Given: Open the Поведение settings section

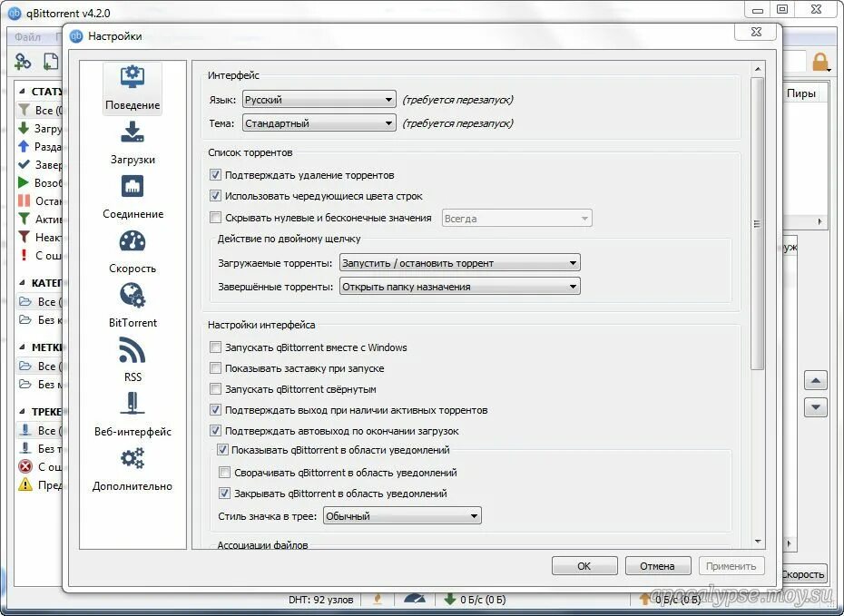Looking at the screenshot, I should coord(132,88).
